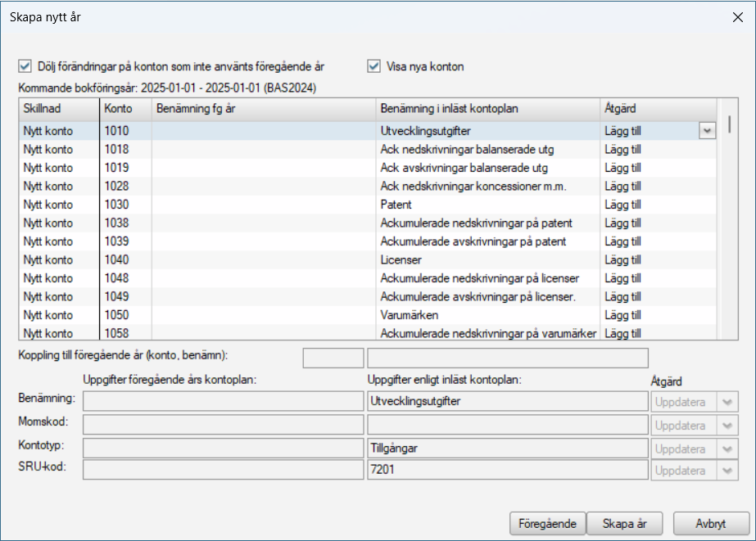The width and height of the screenshot is (756, 541).
Task: Click the Skapa år button
Action: [625, 523]
